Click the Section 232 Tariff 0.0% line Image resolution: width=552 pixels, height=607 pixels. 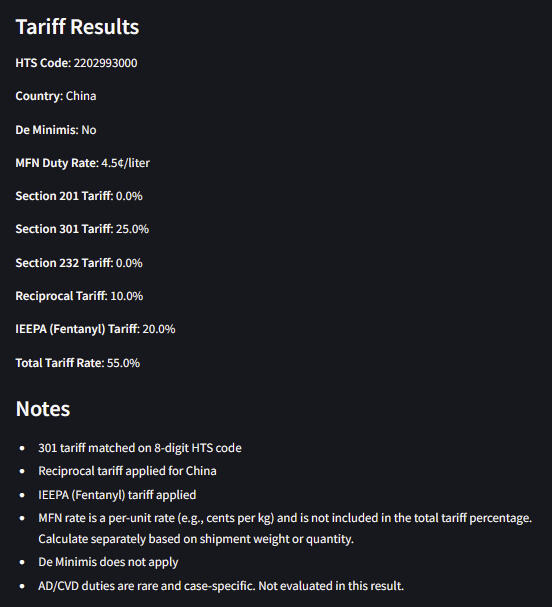point(79,263)
